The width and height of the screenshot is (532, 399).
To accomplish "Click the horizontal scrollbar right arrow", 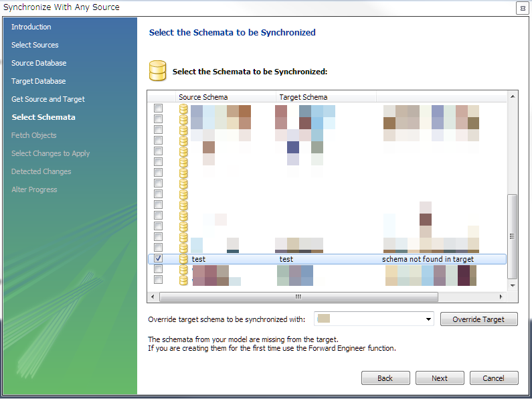I will tap(501, 297).
